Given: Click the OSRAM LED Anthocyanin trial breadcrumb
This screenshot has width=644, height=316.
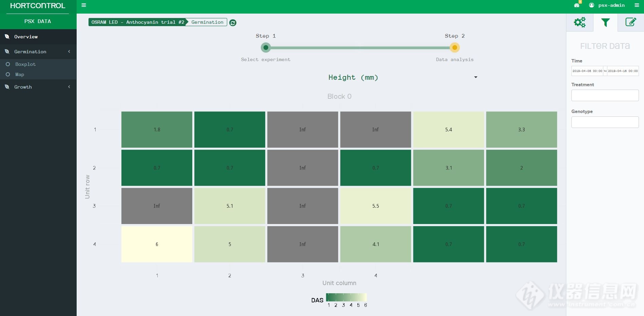Looking at the screenshot, I should pyautogui.click(x=138, y=22).
